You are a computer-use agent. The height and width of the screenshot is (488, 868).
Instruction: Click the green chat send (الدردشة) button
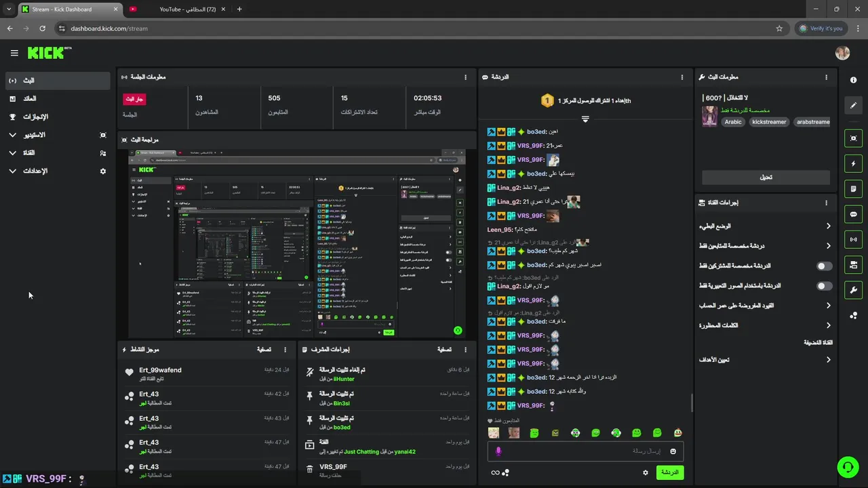click(669, 472)
